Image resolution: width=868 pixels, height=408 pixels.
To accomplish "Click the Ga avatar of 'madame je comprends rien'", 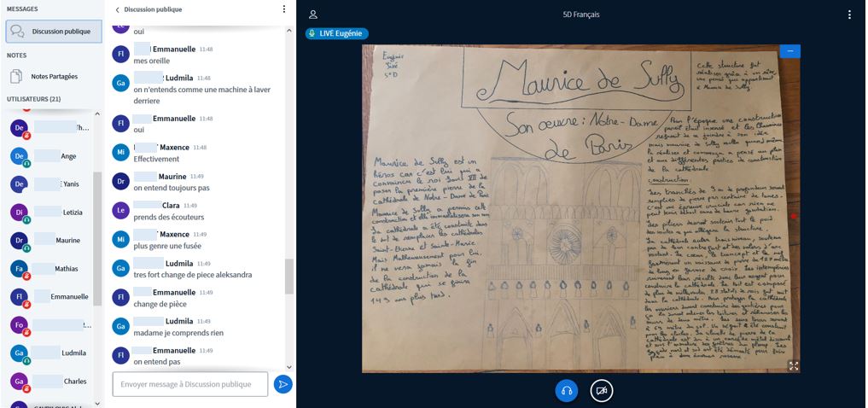I will (x=120, y=326).
